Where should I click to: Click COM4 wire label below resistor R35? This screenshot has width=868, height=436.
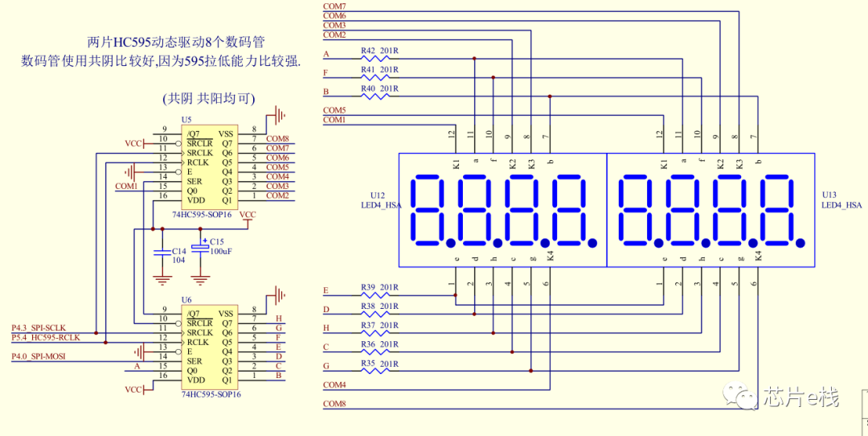[334, 385]
